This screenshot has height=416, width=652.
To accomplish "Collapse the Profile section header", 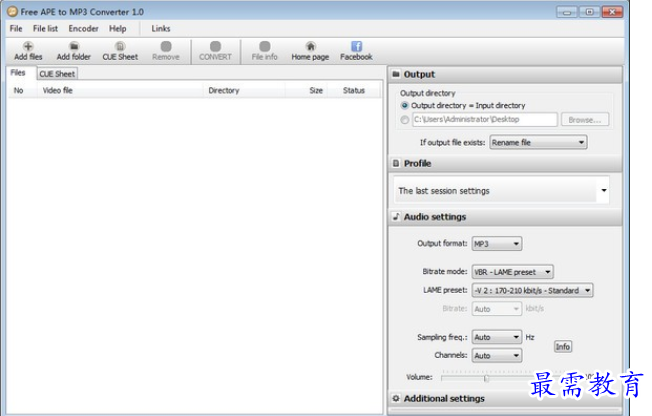I will [x=506, y=163].
